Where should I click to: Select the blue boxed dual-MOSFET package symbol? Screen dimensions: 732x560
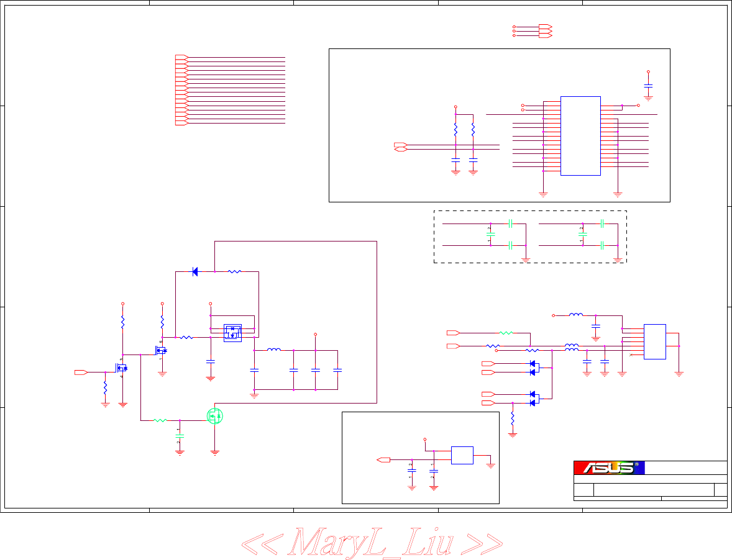(232, 333)
